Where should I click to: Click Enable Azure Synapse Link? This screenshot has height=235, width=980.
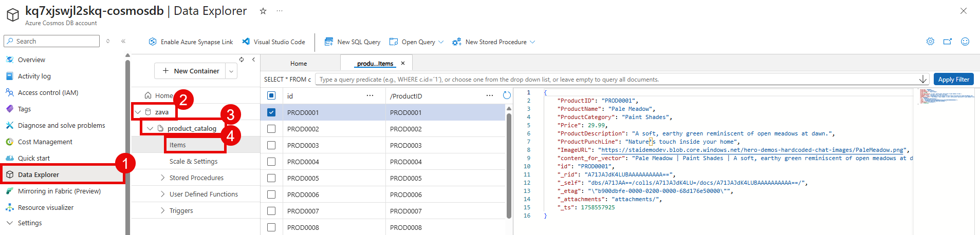click(x=191, y=42)
